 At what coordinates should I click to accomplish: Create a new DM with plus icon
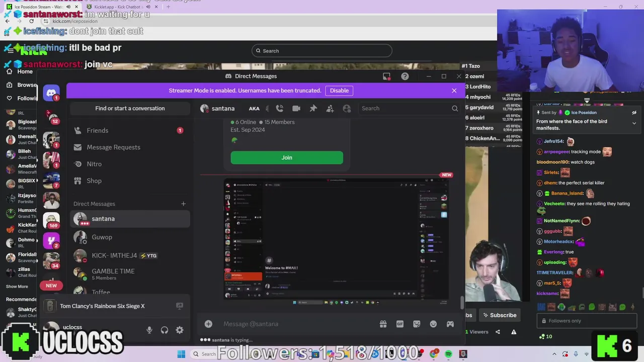coord(183,204)
